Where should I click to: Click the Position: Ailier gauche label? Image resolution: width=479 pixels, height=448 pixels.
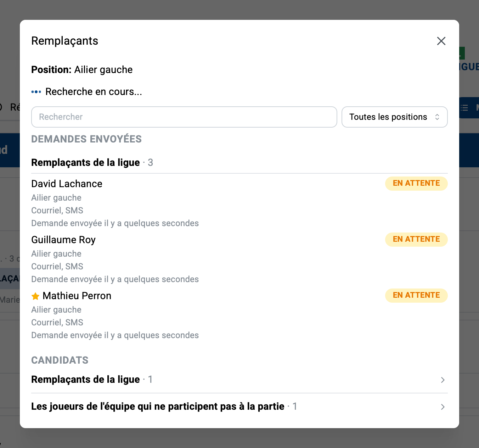(82, 70)
